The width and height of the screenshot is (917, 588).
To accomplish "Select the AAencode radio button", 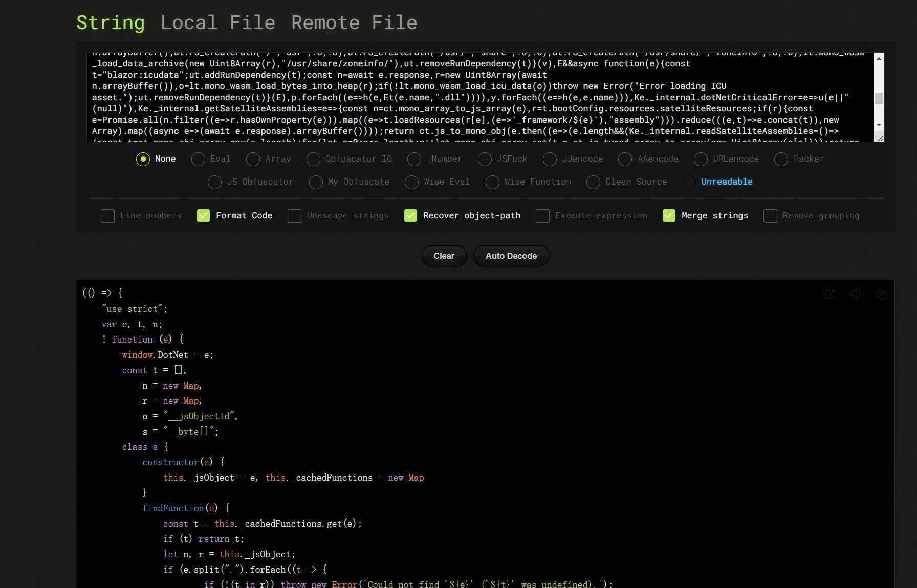I will (625, 159).
